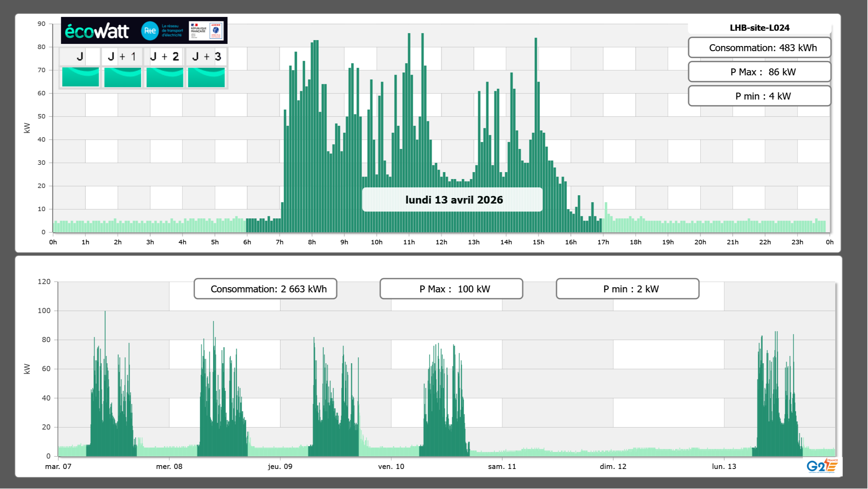Select the J + 3 day label
The height and width of the screenshot is (489, 868).
click(x=206, y=56)
